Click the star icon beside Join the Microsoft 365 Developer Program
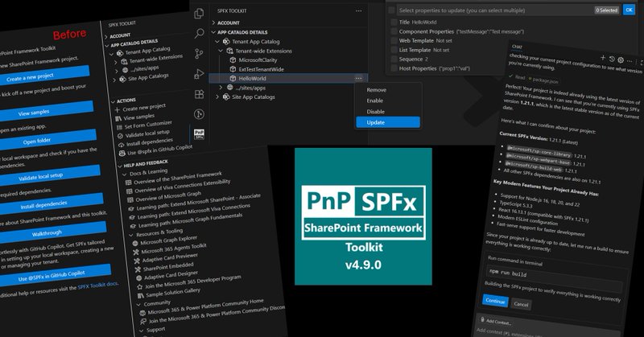 [x=139, y=287]
